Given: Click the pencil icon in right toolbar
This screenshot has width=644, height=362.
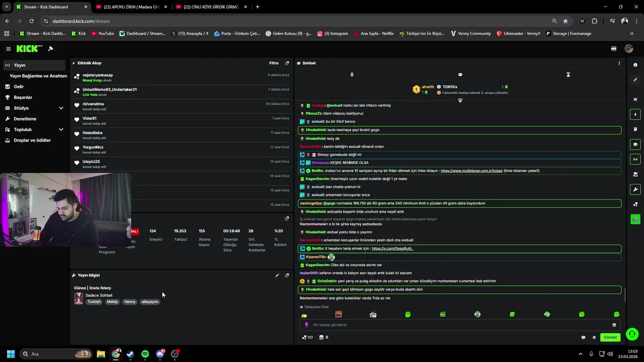Looking at the screenshot, I should [x=635, y=79].
